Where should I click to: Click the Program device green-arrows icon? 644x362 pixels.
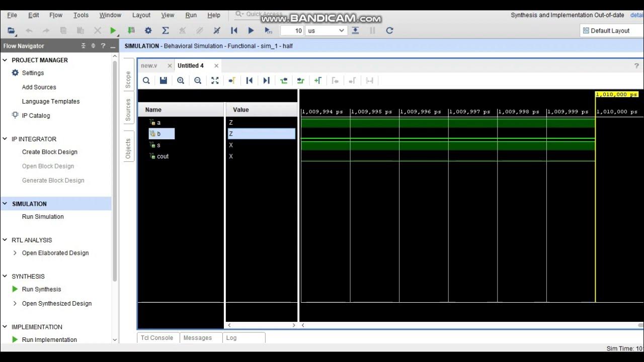click(x=131, y=31)
